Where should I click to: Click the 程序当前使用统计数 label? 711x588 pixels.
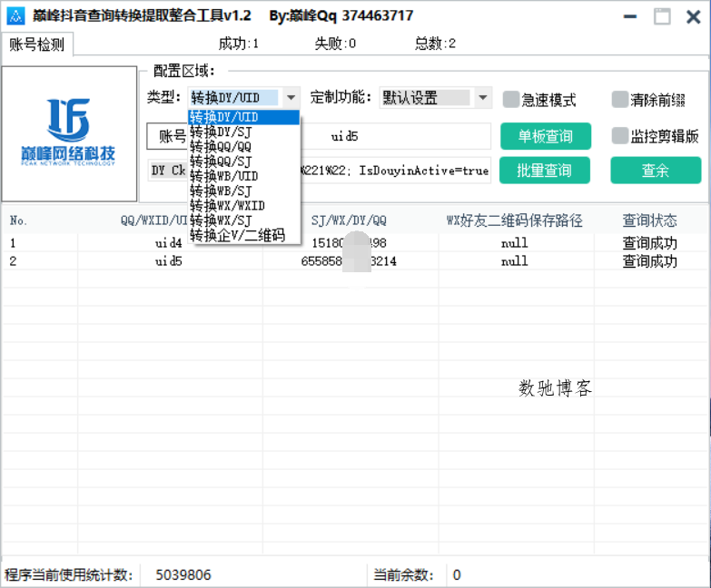pos(68,575)
